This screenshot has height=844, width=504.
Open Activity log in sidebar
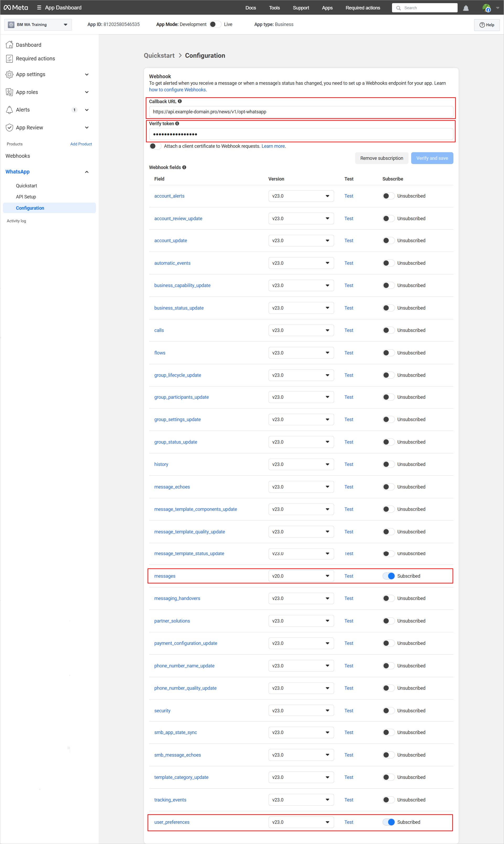16,221
